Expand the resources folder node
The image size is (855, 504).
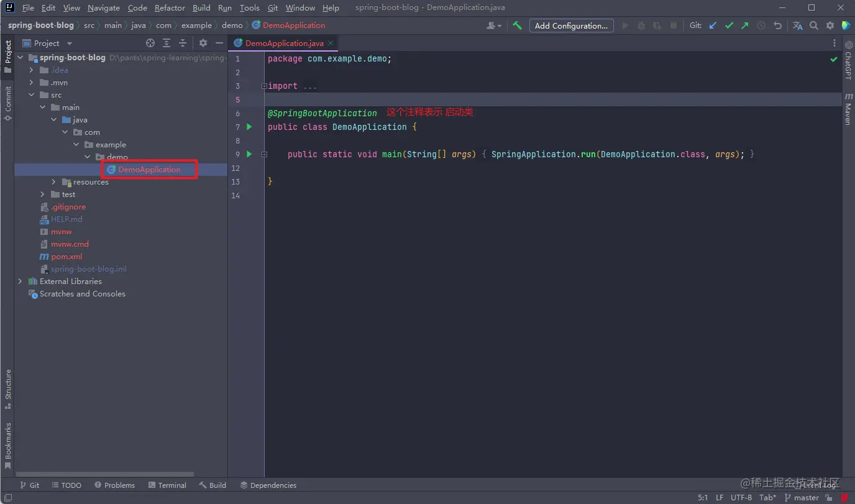pos(53,182)
